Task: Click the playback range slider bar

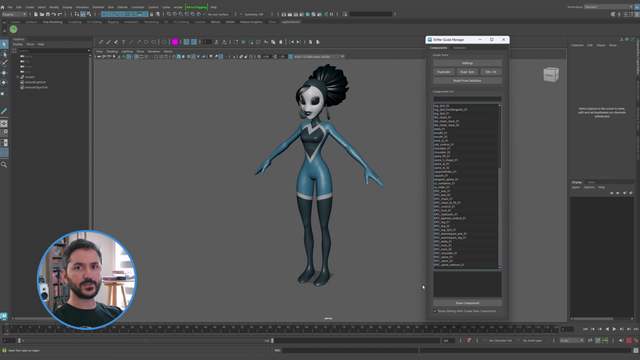Action: coord(146,340)
